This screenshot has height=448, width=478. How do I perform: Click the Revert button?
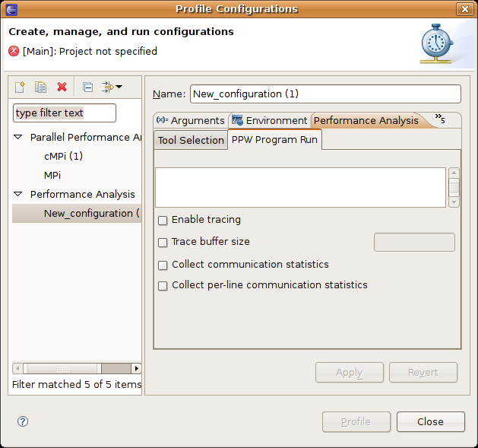[x=423, y=372]
